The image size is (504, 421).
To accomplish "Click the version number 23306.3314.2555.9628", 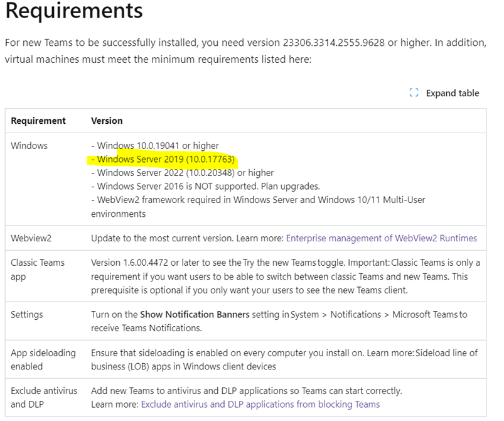I will click(334, 43).
